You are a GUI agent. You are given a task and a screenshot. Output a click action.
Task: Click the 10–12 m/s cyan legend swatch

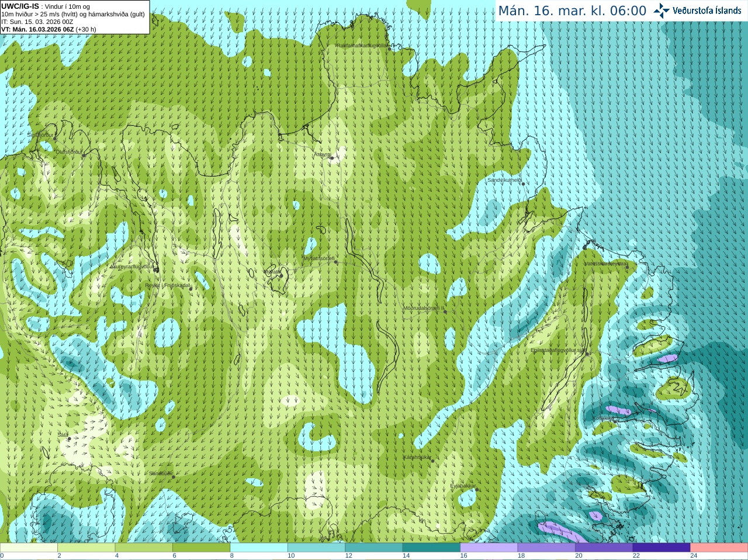click(317, 548)
